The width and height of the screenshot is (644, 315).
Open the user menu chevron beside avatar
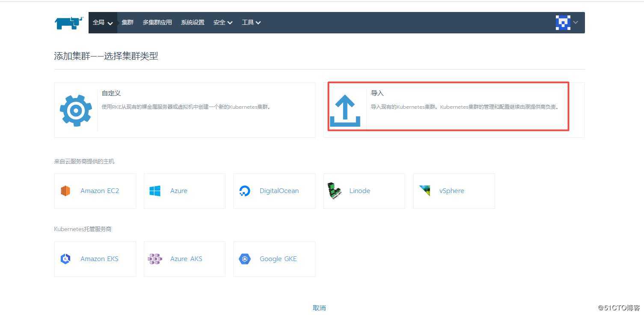pos(576,23)
